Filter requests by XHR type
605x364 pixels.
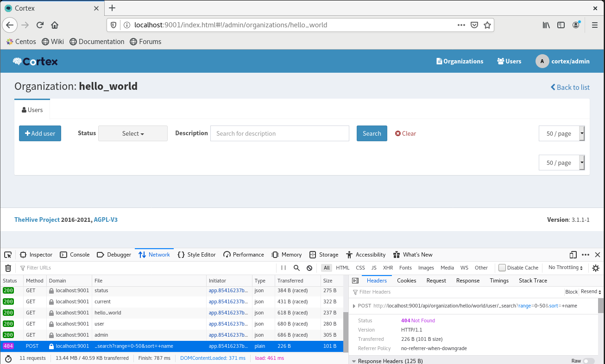tap(388, 268)
